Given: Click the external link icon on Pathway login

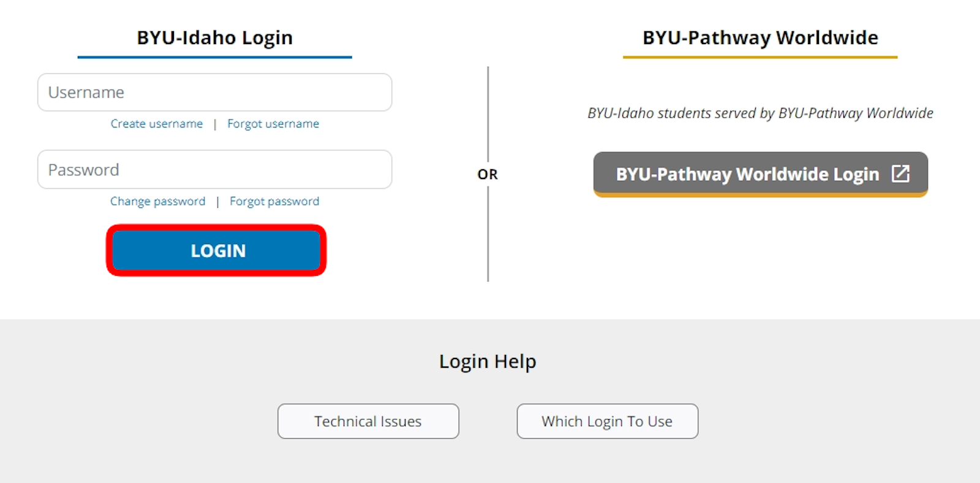Looking at the screenshot, I should point(900,174).
